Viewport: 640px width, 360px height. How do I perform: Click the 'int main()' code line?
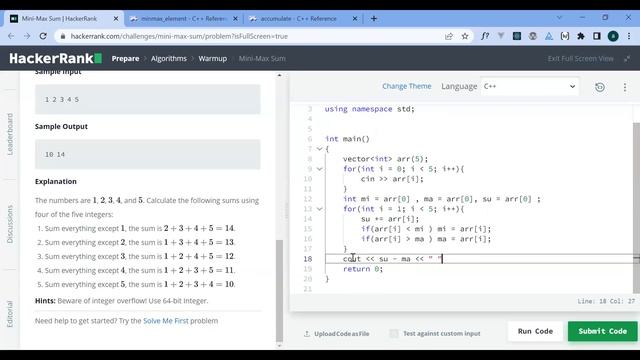(x=347, y=139)
